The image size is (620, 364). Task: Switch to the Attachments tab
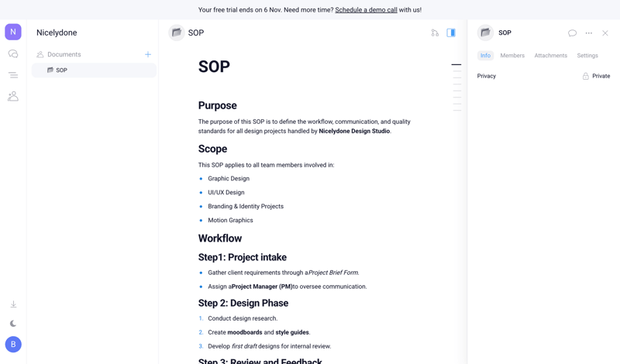550,56
